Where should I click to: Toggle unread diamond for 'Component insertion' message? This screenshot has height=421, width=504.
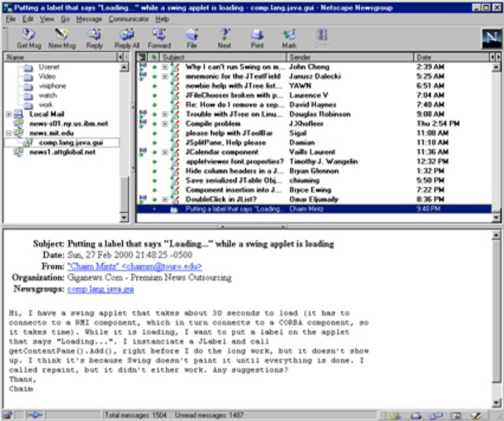tap(155, 190)
